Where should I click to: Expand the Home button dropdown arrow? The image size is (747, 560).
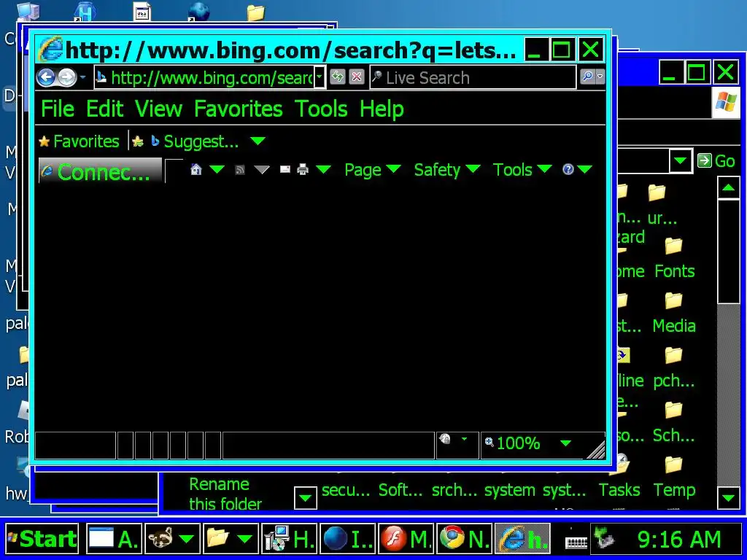click(x=217, y=169)
